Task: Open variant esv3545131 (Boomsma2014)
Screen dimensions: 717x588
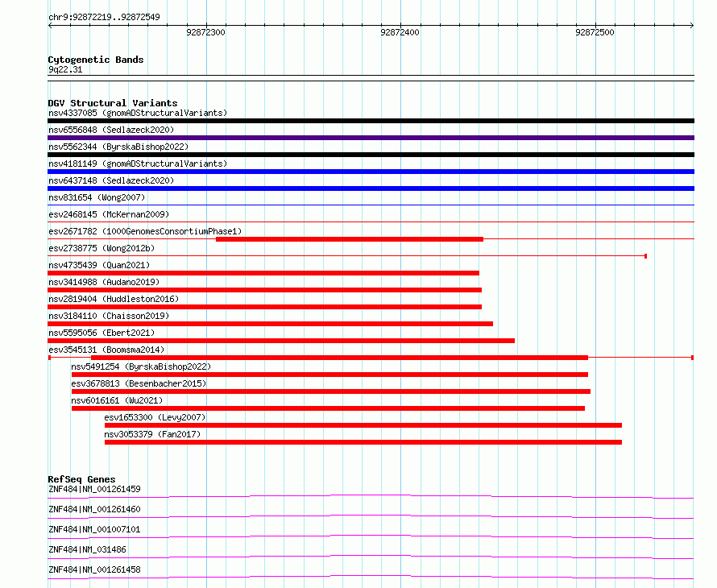Action: [106, 350]
